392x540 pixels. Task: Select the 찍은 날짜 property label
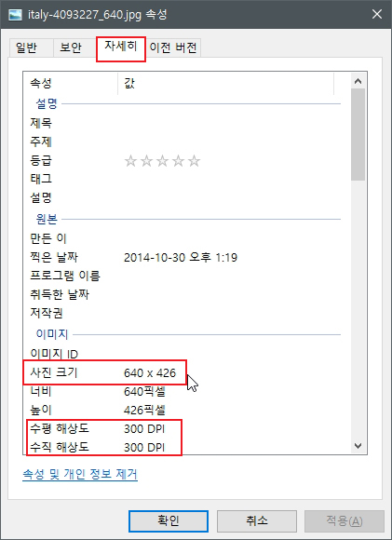coord(54,257)
